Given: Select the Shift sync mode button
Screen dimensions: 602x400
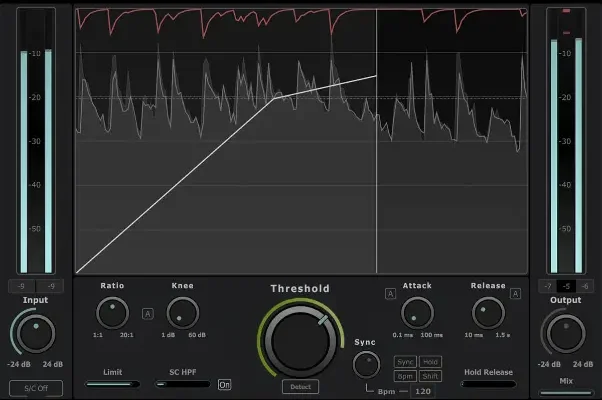Looking at the screenshot, I should click(x=430, y=375).
